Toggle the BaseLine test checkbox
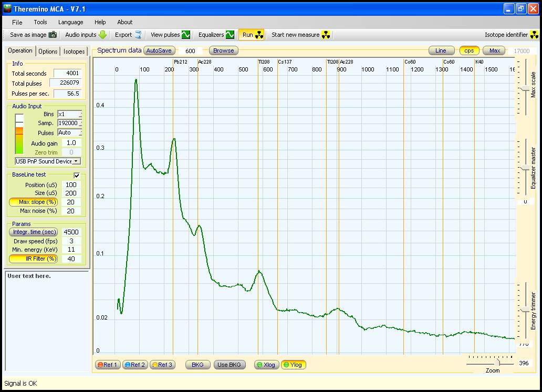 (77, 175)
